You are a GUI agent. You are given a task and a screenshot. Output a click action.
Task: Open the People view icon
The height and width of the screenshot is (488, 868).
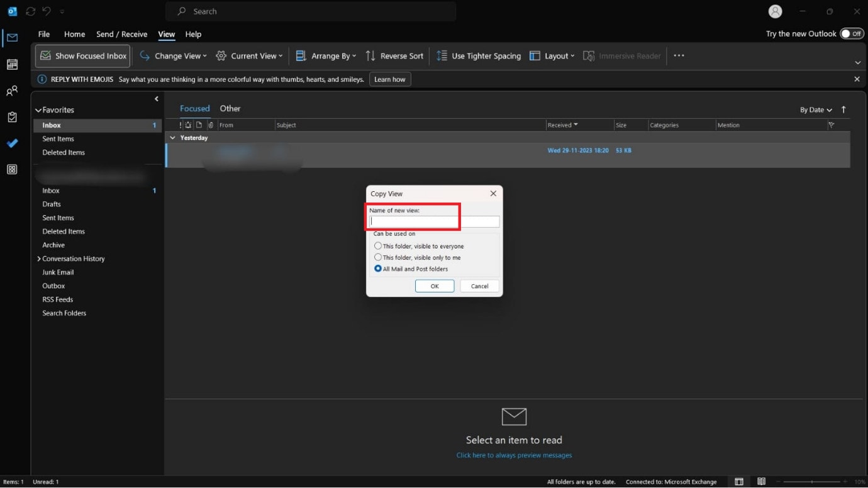coord(11,91)
